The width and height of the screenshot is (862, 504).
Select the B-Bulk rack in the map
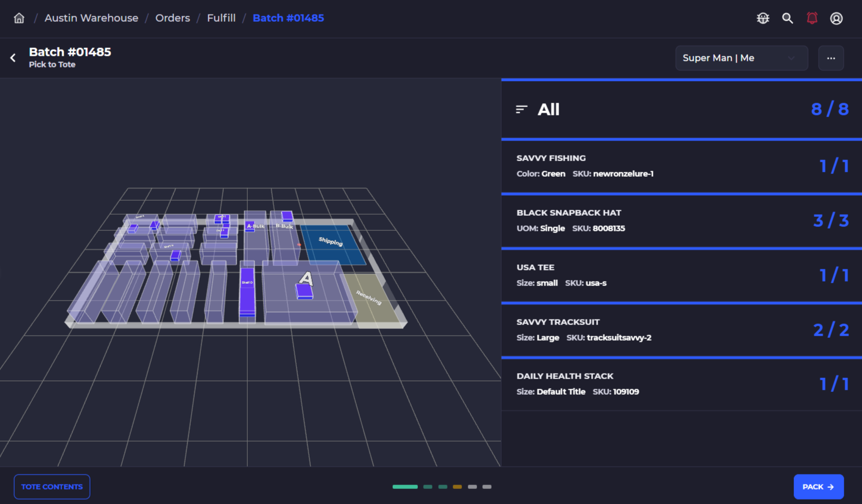285,237
